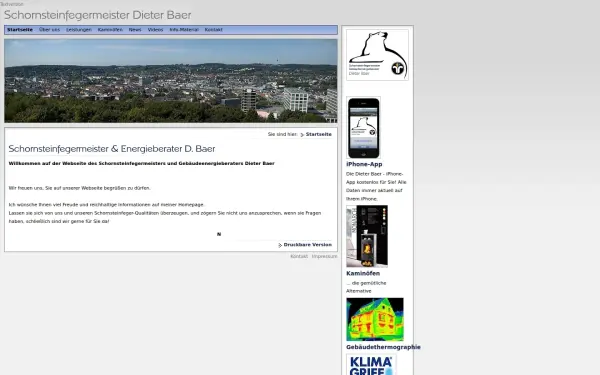Click the arrow icon beside Druckbare Version
Viewport: 600px width, 375px height.
280,245
